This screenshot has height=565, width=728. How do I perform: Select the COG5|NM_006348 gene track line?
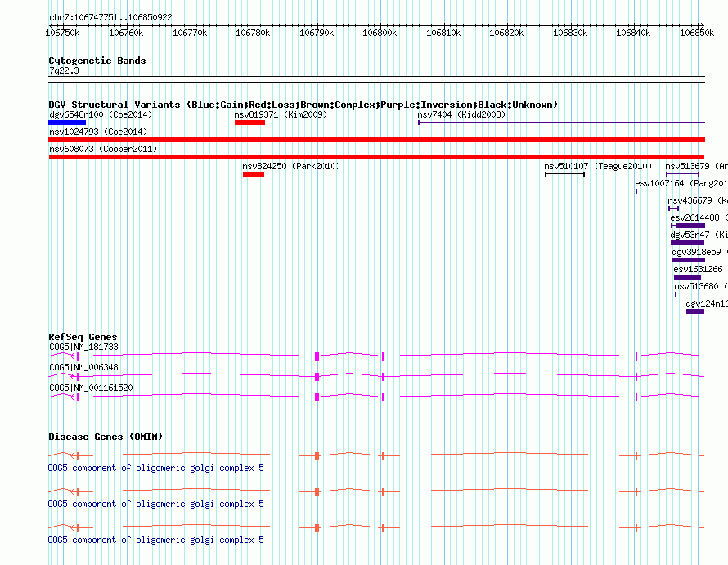coord(376,376)
